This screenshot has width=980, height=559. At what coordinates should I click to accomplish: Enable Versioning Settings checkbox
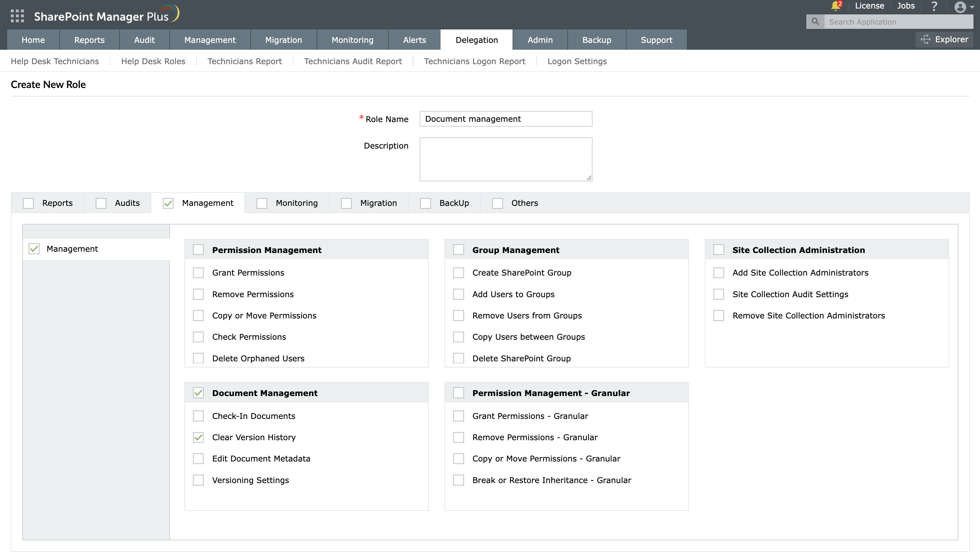(x=198, y=480)
